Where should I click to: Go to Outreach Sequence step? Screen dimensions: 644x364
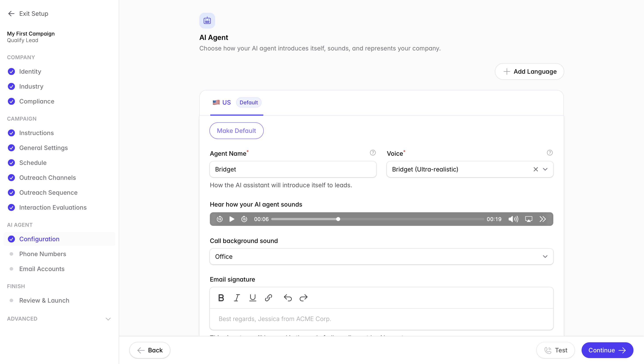click(x=48, y=193)
